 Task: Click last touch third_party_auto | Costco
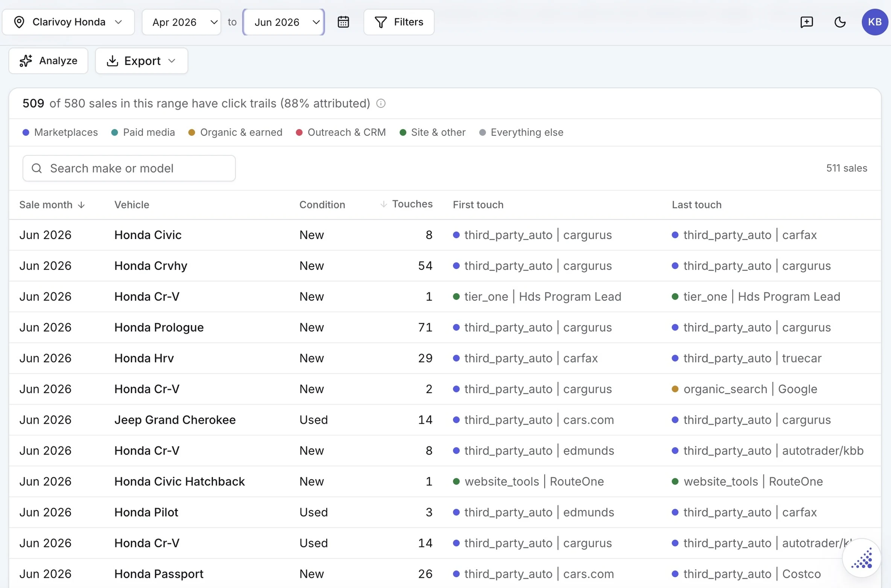pos(746,574)
